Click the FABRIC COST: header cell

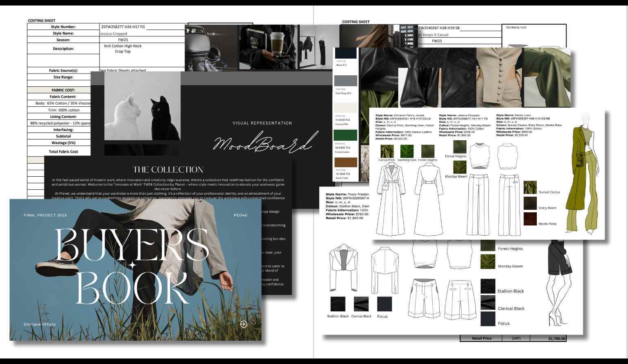tap(60, 90)
